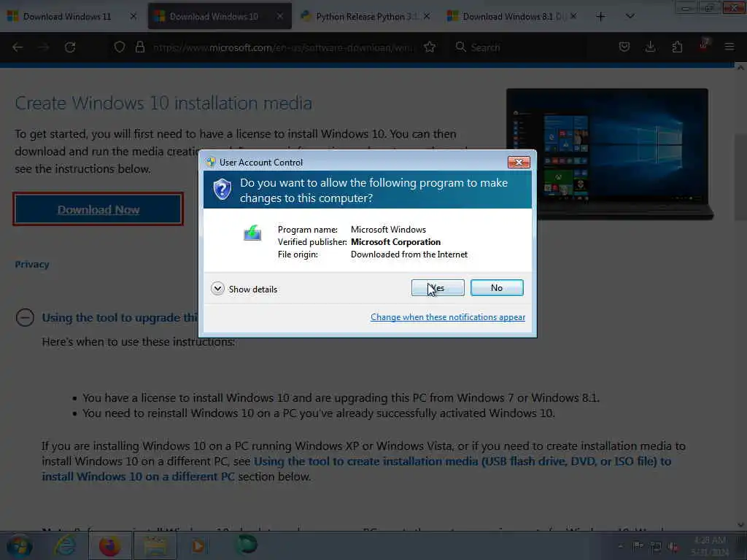Launch Internet Explorer from taskbar
This screenshot has height=560, width=747.
point(65,545)
